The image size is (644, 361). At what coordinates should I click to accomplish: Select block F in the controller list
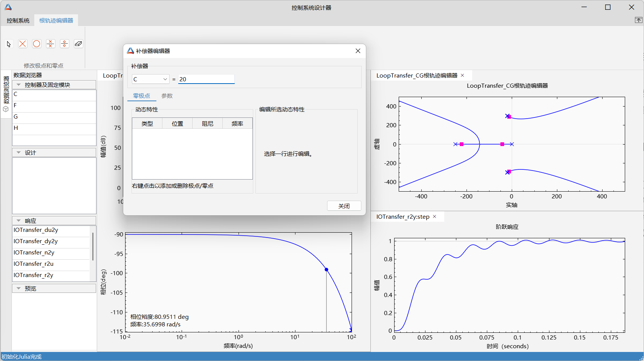(x=54, y=107)
